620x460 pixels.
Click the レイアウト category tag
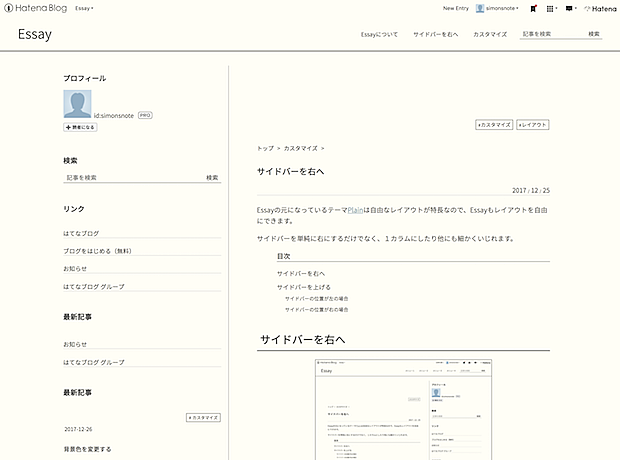(533, 125)
